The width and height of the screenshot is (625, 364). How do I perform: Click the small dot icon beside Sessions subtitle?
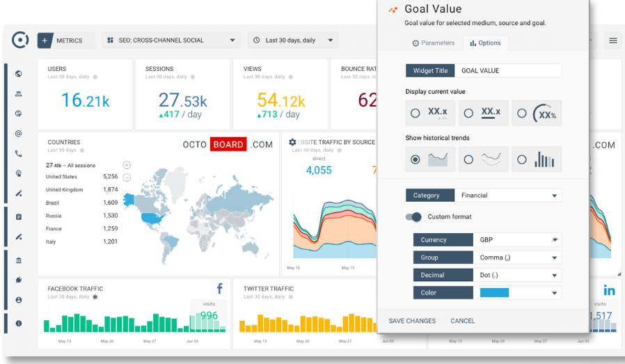point(193,77)
